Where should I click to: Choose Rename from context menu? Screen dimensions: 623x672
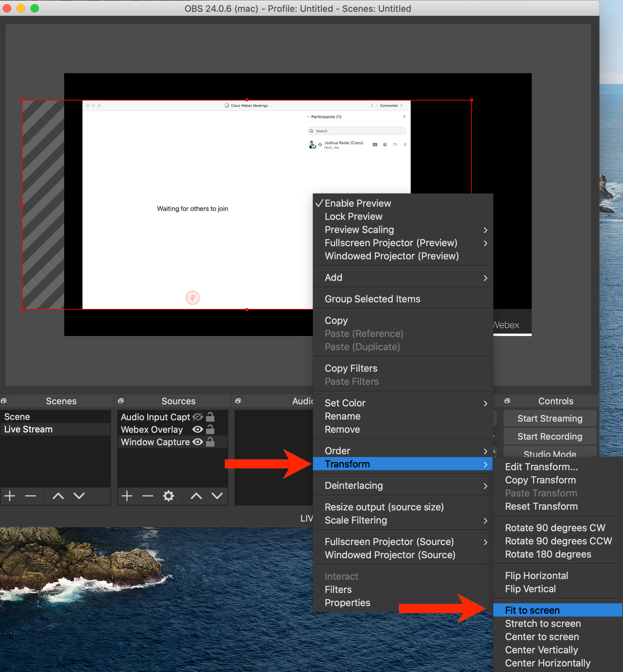pyautogui.click(x=402, y=416)
